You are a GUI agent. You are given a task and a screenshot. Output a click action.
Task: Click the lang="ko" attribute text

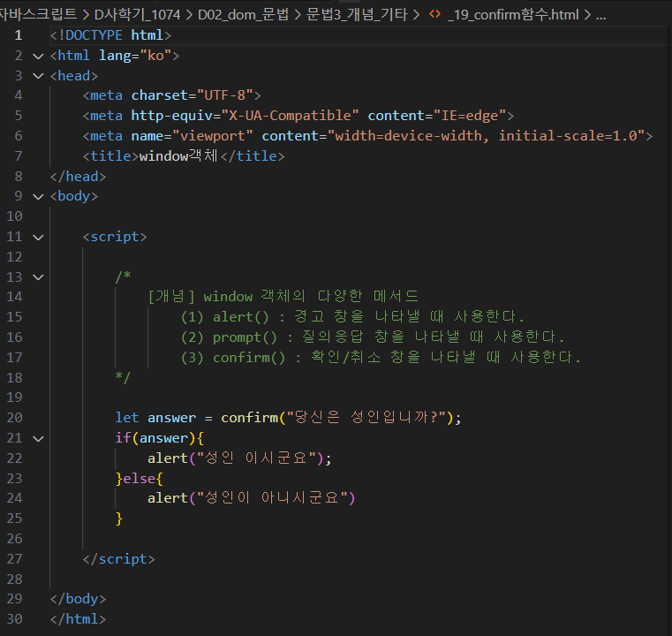tap(135, 56)
